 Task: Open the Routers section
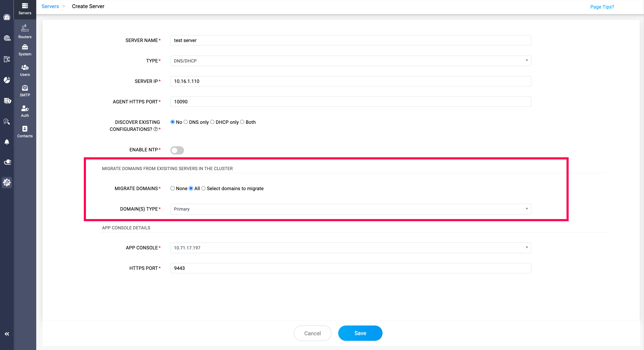coord(25,32)
